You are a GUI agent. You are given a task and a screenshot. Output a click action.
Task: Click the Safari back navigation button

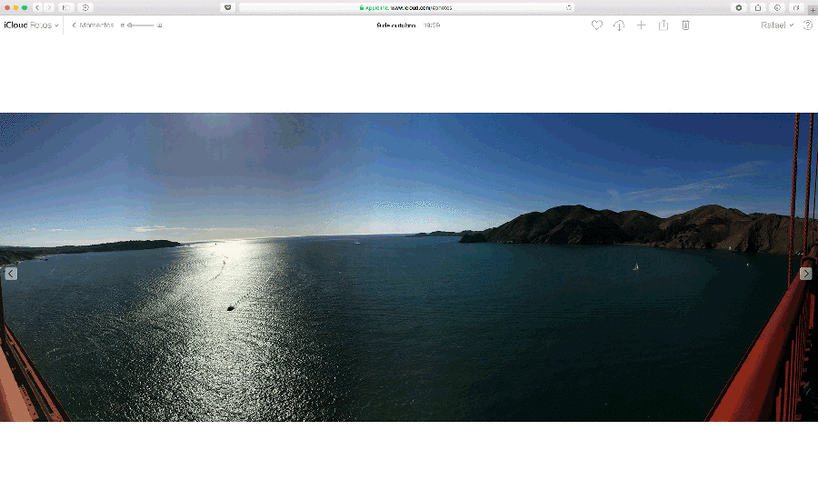coord(38,7)
